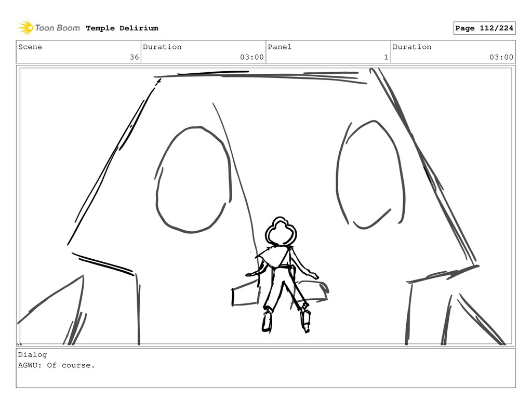This screenshot has height=412, width=532.
Task: Click the Toon Boom logo
Action: [x=49, y=28]
